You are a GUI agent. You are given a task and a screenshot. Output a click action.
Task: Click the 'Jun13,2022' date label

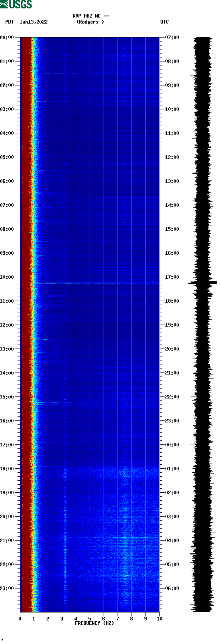[x=33, y=22]
